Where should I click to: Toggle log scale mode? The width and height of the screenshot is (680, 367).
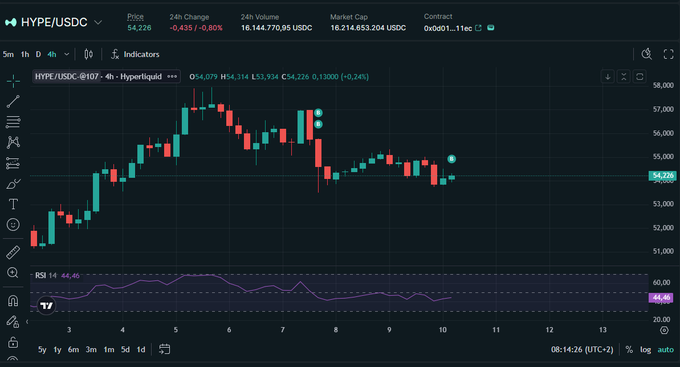(645, 350)
